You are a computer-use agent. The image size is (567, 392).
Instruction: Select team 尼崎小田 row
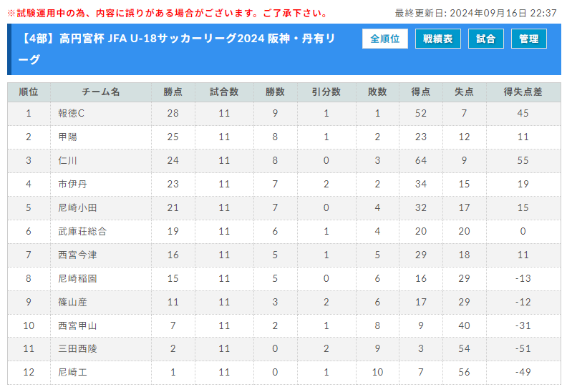click(x=284, y=207)
